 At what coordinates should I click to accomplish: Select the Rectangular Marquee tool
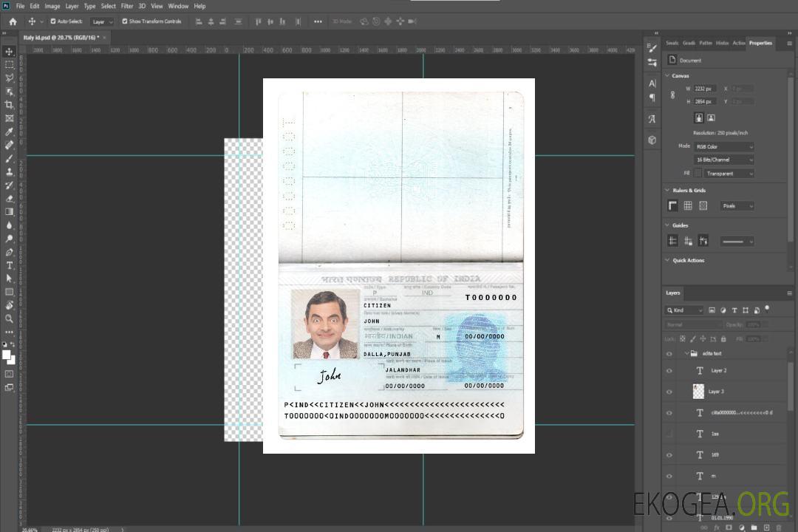(9, 65)
